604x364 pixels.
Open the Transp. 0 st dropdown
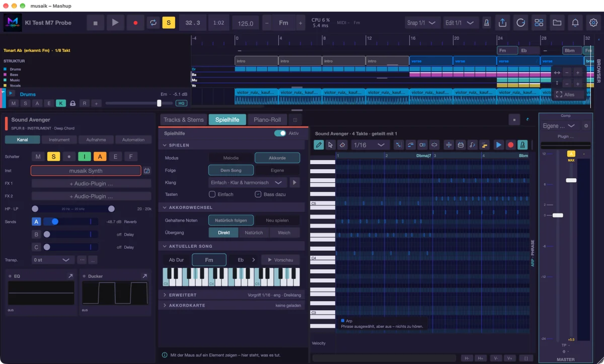point(53,260)
